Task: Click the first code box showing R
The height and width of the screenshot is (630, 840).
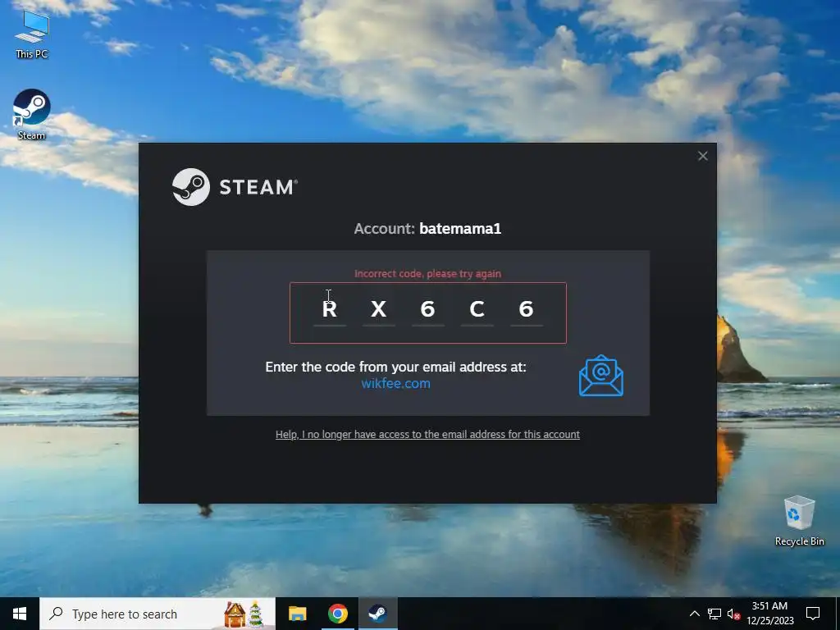Action: pyautogui.click(x=330, y=309)
